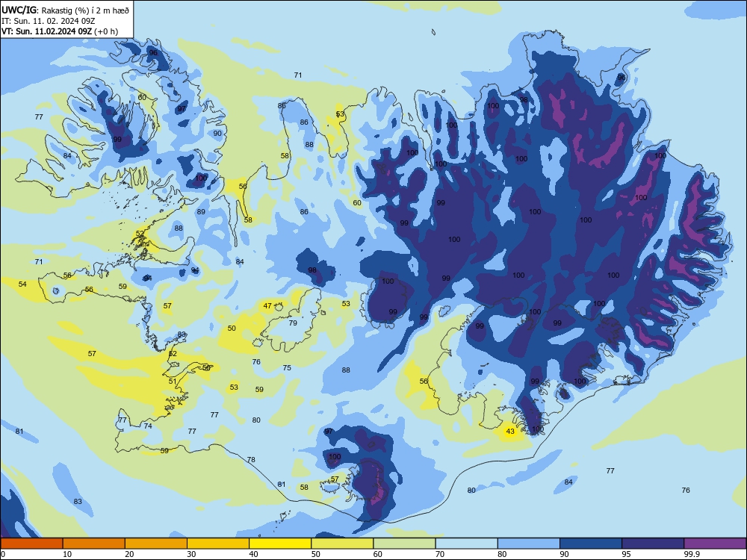Click the '95' legend tick label
Screen dimensions: 747x560
[x=626, y=554]
